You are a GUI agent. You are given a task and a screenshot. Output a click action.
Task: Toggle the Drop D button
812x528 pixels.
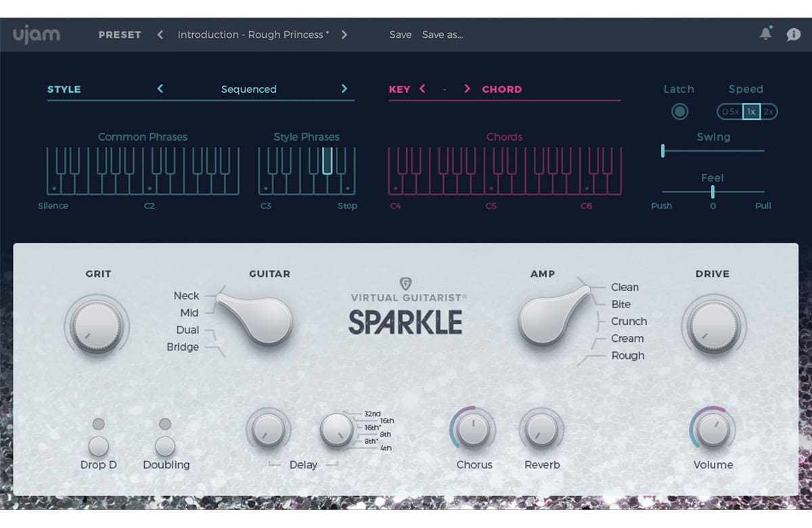click(x=99, y=445)
